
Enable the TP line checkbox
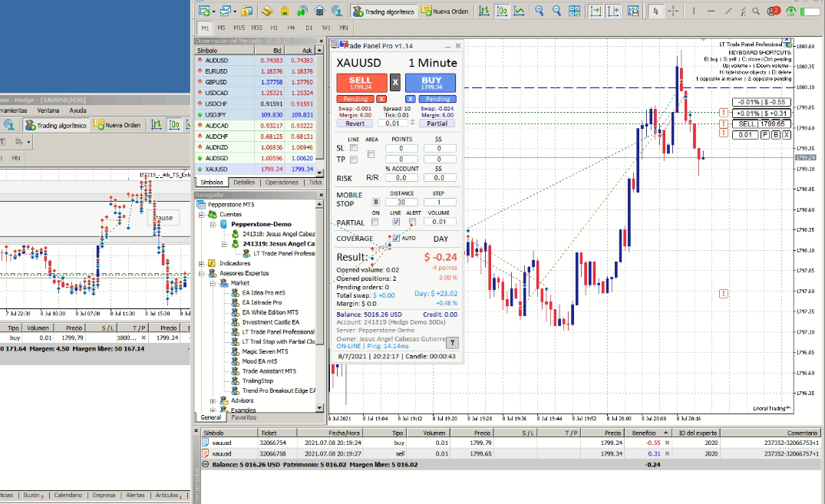click(354, 159)
